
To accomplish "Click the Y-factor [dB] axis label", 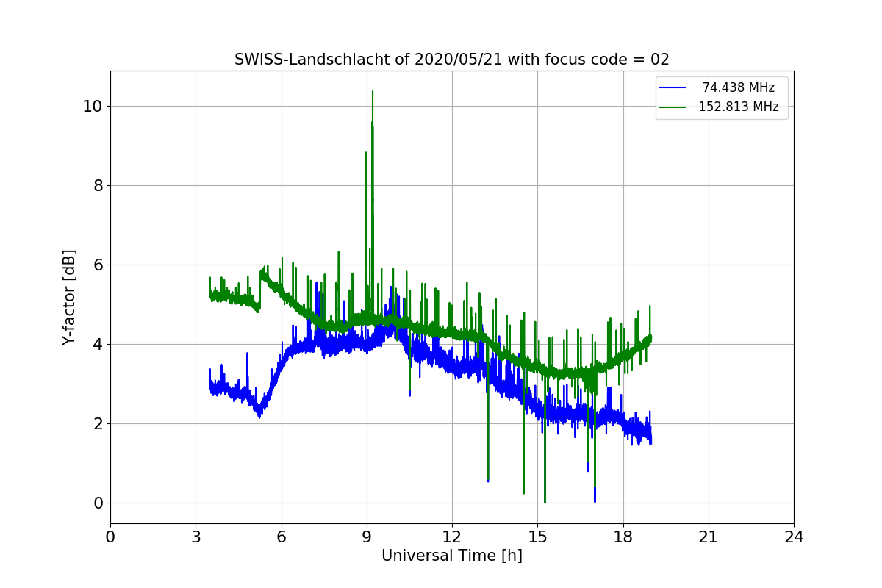I will point(69,298).
